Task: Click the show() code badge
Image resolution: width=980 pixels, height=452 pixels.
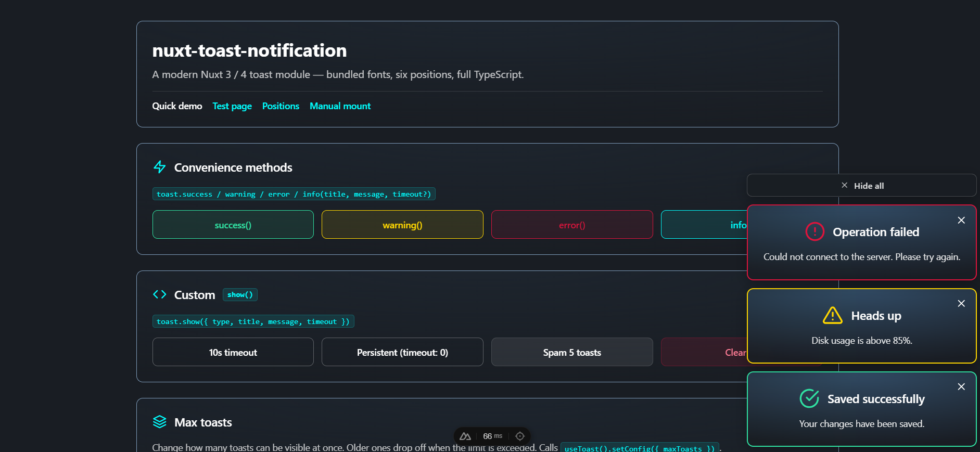Action: point(240,294)
